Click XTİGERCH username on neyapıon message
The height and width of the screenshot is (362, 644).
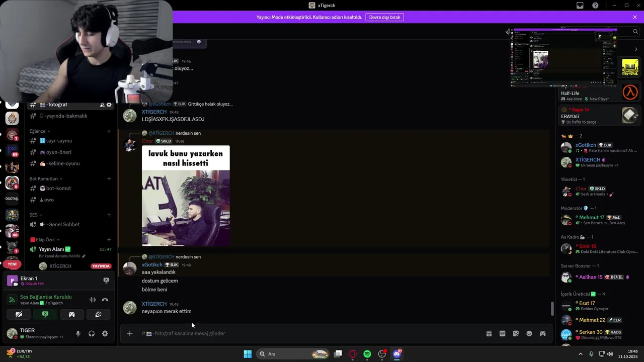coord(154,304)
